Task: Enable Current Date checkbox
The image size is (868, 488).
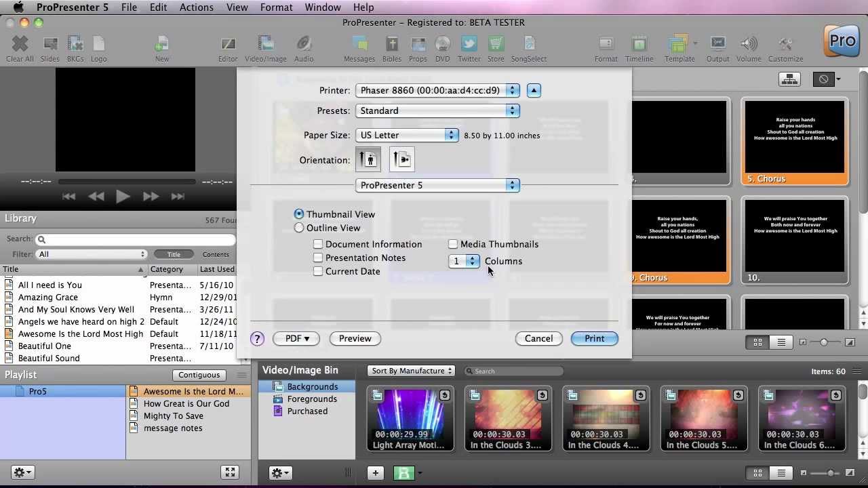Action: [x=318, y=271]
